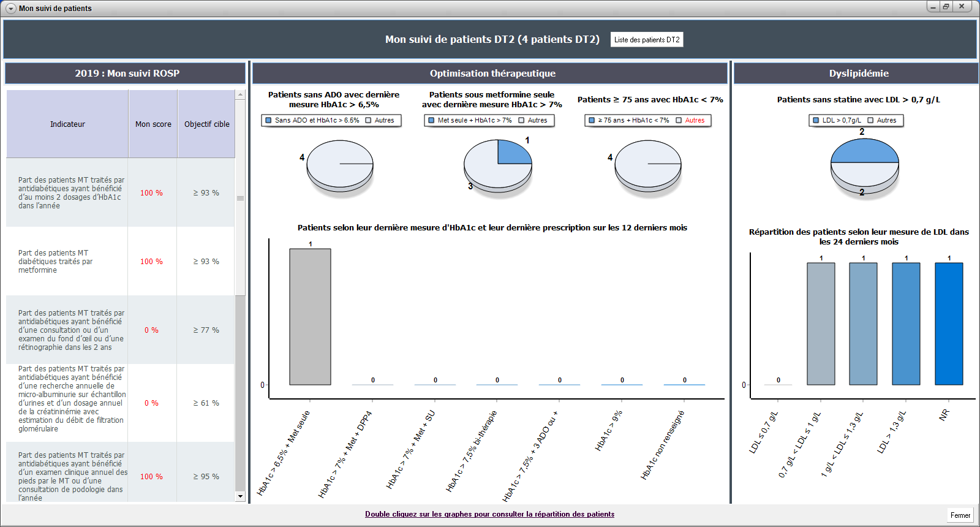Viewport: 980px width, 527px height.
Task: Click the 'Mon score' column header
Action: coord(153,124)
